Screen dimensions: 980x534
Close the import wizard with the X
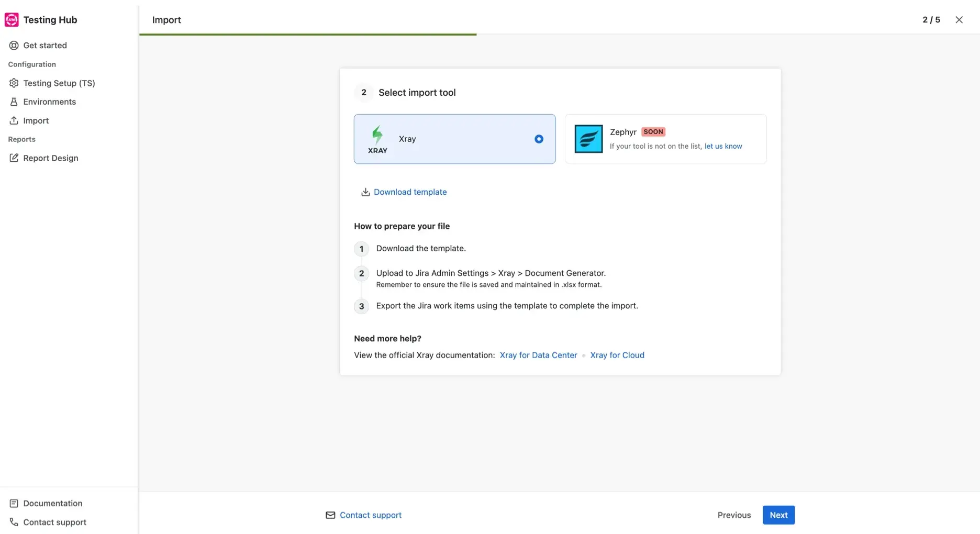tap(959, 19)
